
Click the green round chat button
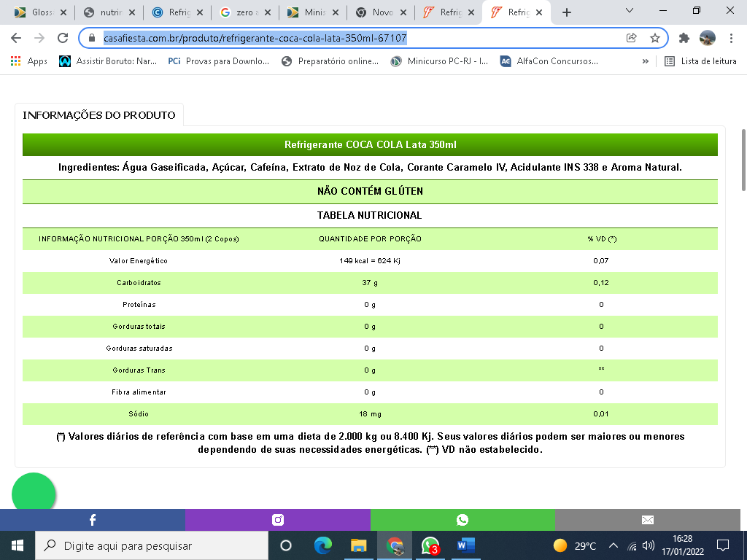coord(34,492)
